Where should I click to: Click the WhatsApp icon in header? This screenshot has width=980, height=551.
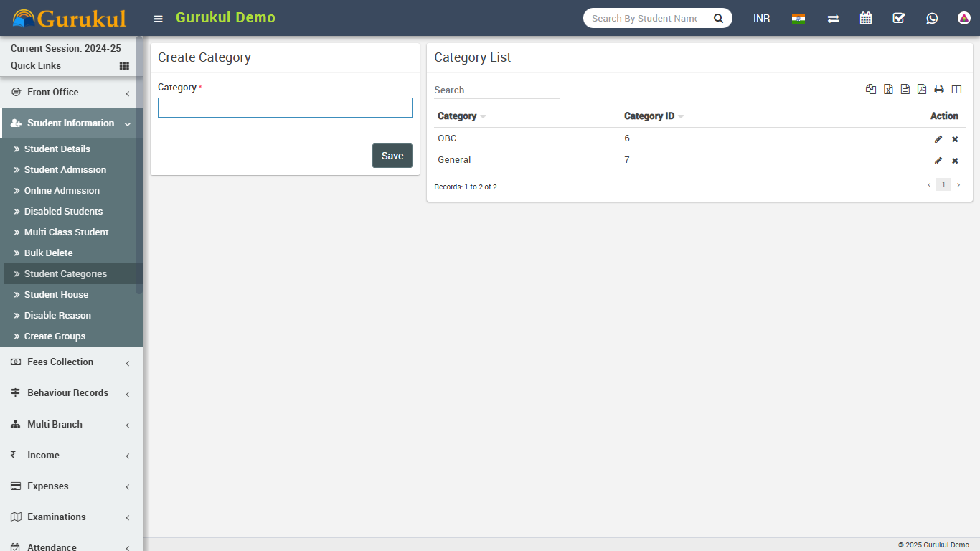(932, 18)
